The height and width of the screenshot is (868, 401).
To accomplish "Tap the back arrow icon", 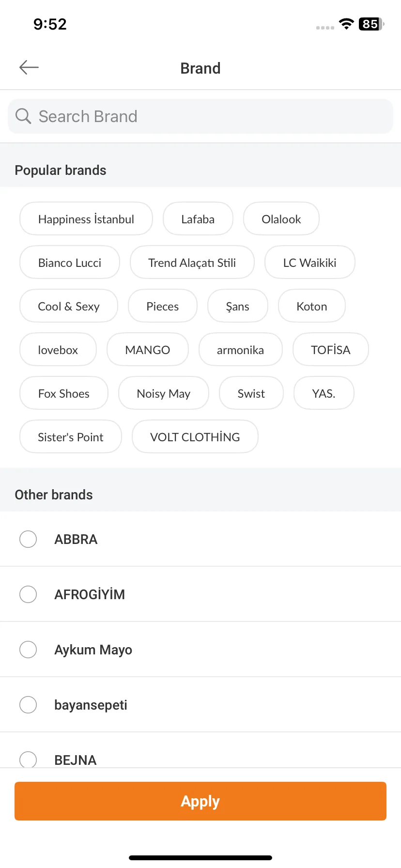I will (x=29, y=67).
